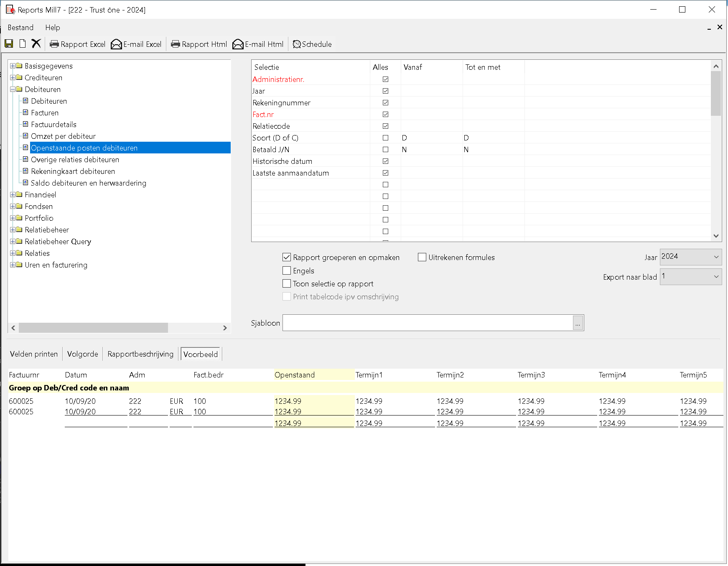Enable the Engels checkbox
Image resolution: width=728 pixels, height=566 pixels.
(287, 270)
